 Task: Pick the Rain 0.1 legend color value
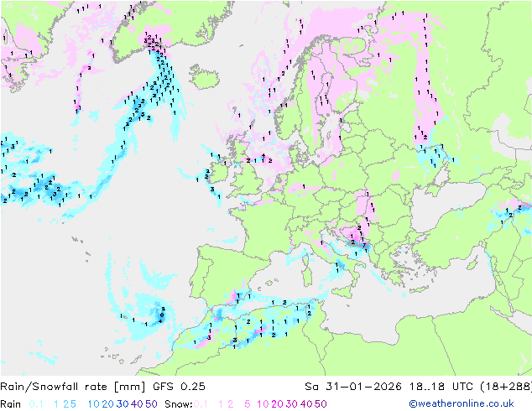36,404
